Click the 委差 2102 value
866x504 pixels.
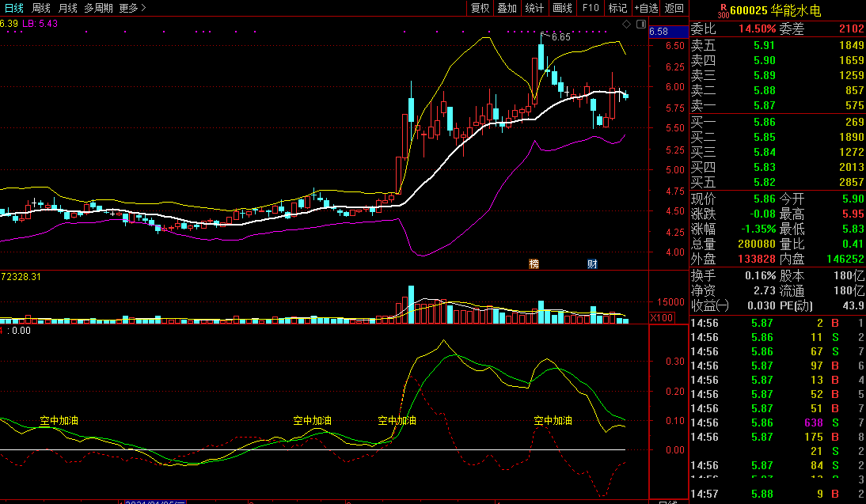(851, 28)
